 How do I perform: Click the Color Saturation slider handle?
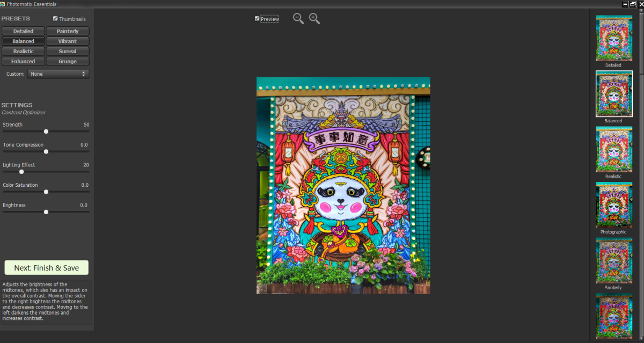(46, 192)
